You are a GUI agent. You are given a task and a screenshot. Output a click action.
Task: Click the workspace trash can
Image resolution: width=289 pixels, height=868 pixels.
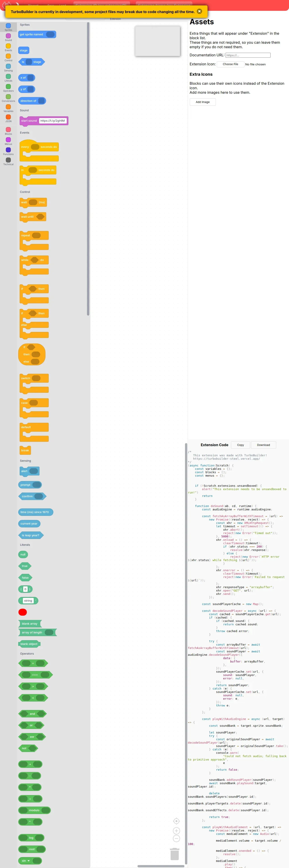click(x=174, y=854)
